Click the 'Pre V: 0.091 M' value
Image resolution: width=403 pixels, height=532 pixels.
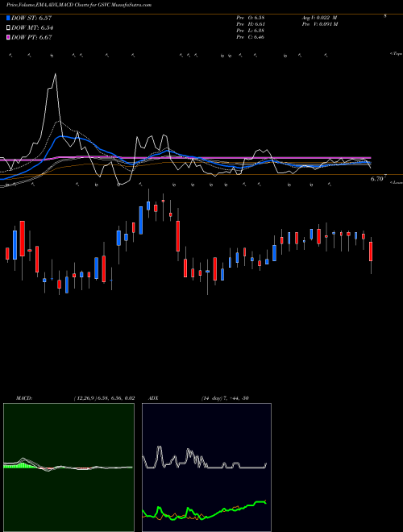[320, 24]
